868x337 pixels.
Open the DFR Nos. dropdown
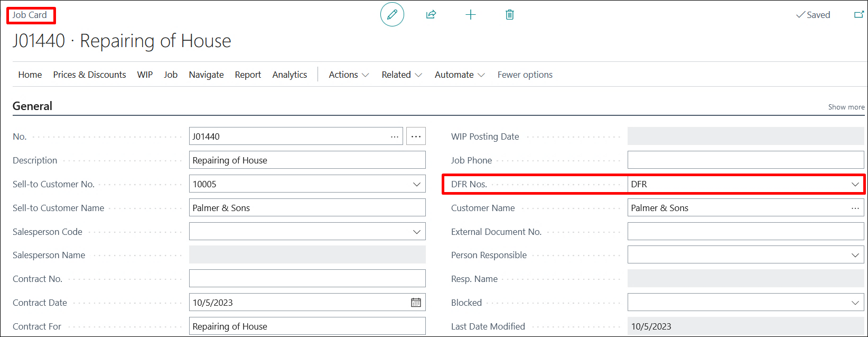pos(855,184)
